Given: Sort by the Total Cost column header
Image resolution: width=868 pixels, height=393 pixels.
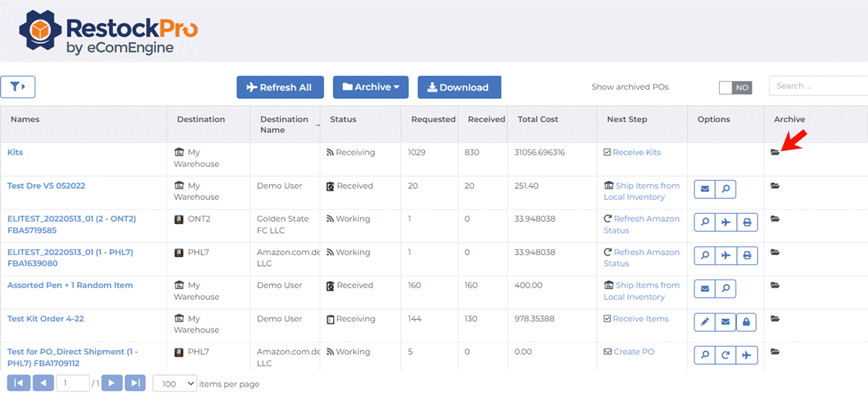Looking at the screenshot, I should coord(537,119).
